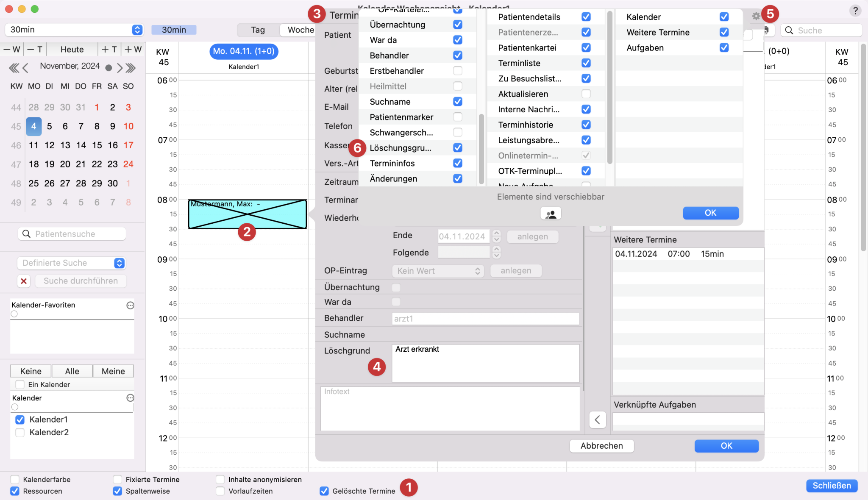Viewport: 868px width, 500px height.
Task: Select day 15 in November mini calendar
Action: click(97, 145)
